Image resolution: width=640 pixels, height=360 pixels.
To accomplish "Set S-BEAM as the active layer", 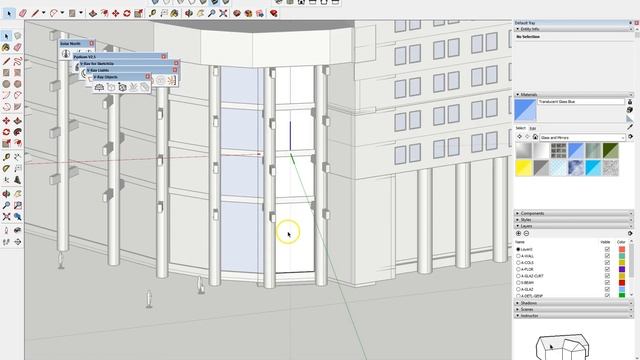I will click(x=518, y=282).
